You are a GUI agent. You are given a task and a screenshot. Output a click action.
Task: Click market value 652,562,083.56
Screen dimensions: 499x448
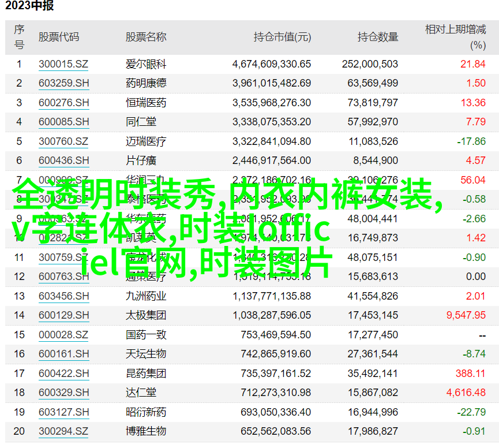pyautogui.click(x=276, y=431)
